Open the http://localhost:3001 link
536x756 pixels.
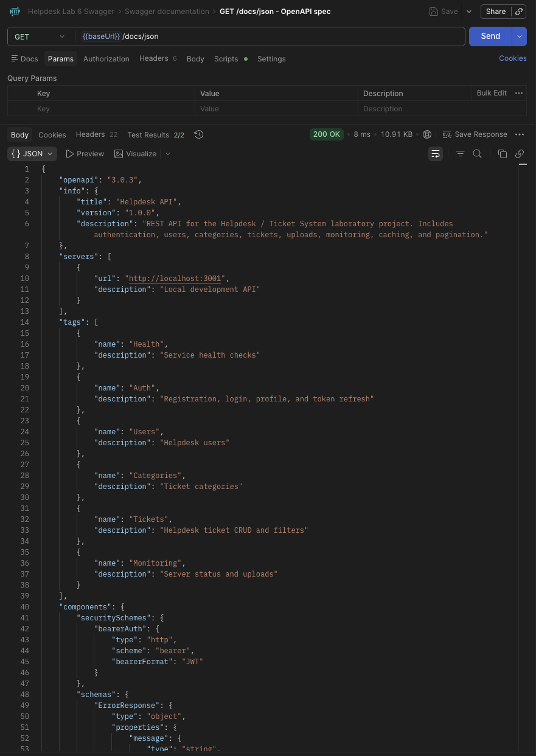coord(175,279)
